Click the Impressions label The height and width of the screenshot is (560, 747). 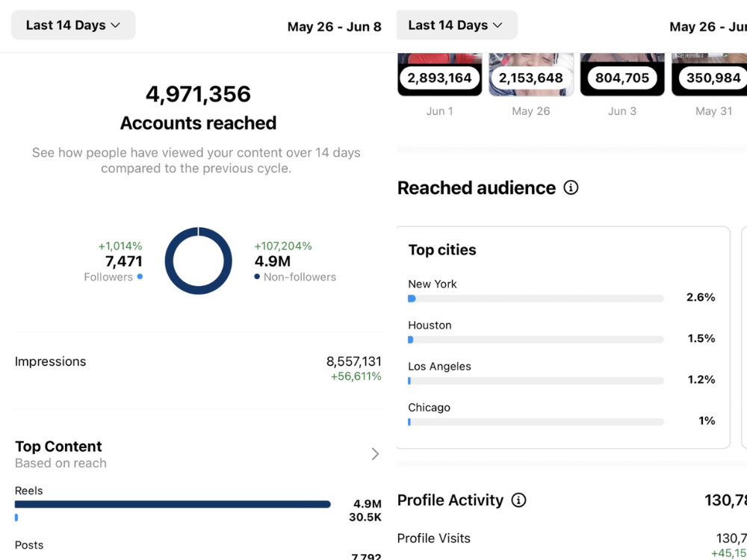pos(51,361)
